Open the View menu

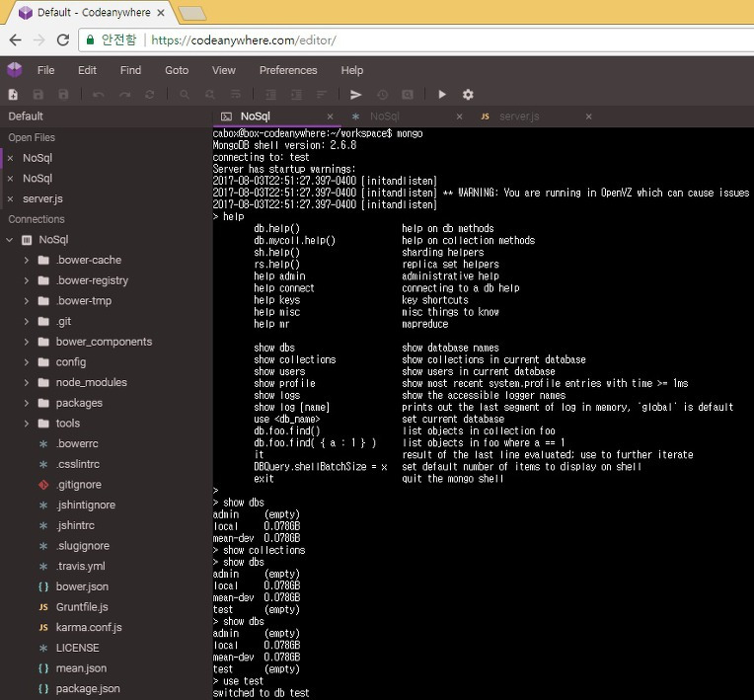click(224, 70)
